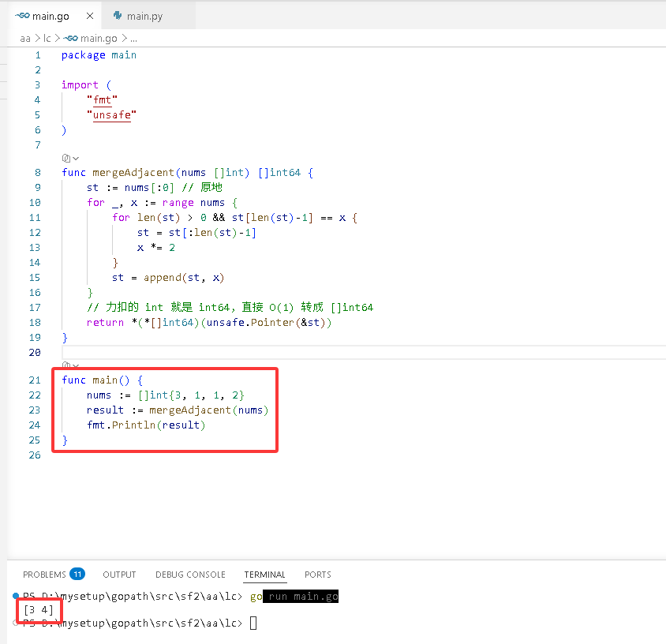
Task: Click the Python file icon on main.py tab
Action: 118,16
